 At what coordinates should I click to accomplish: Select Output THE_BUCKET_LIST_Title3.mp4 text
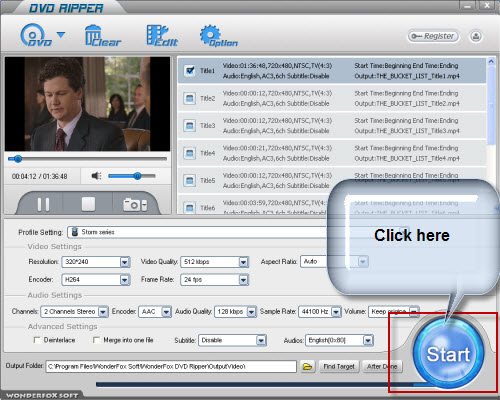(407, 131)
